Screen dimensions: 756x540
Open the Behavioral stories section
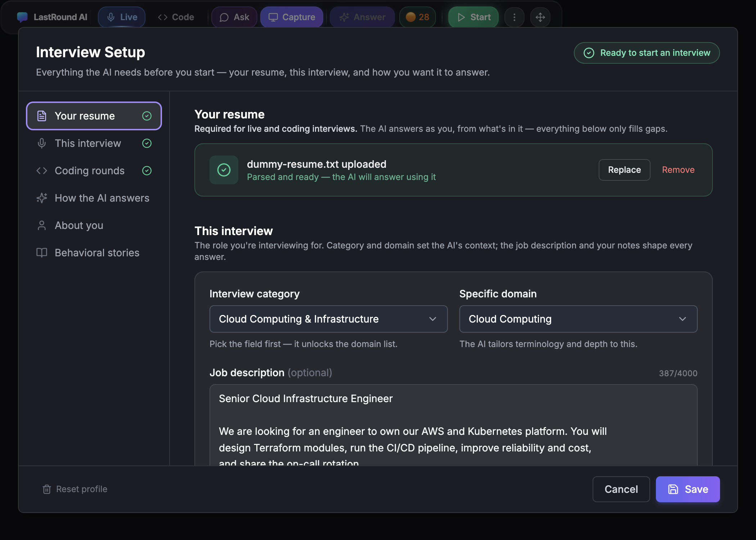[94, 253]
